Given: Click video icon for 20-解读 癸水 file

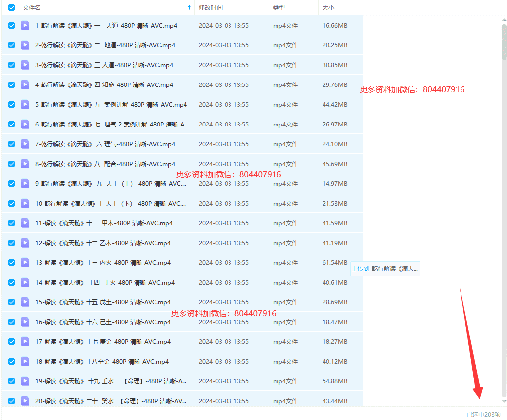Looking at the screenshot, I should point(25,401).
